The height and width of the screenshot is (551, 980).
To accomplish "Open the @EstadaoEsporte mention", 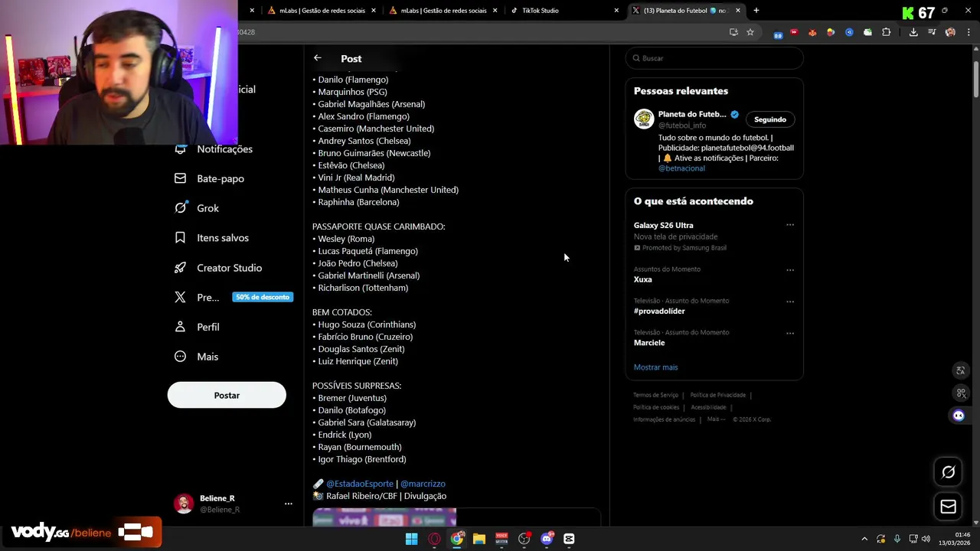I will click(x=360, y=484).
